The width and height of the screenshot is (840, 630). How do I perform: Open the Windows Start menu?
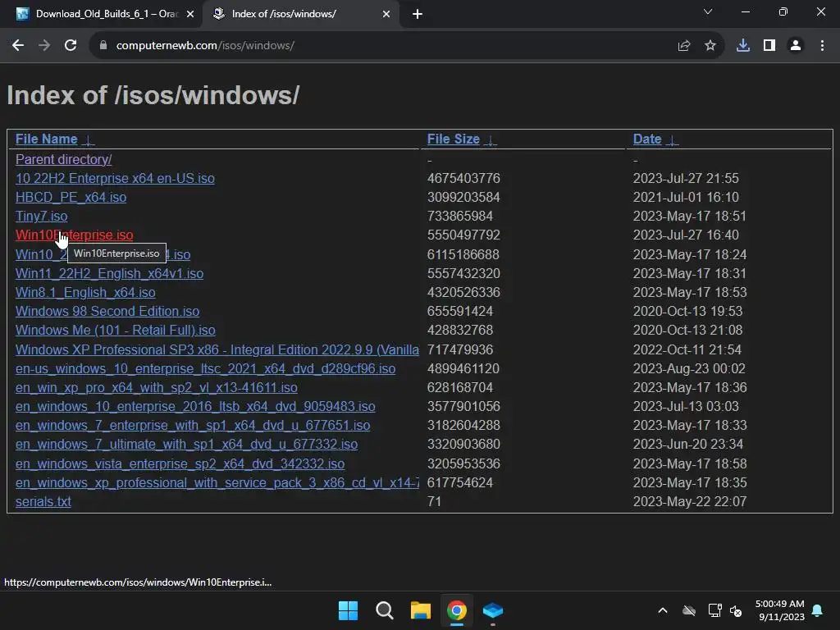tap(348, 610)
